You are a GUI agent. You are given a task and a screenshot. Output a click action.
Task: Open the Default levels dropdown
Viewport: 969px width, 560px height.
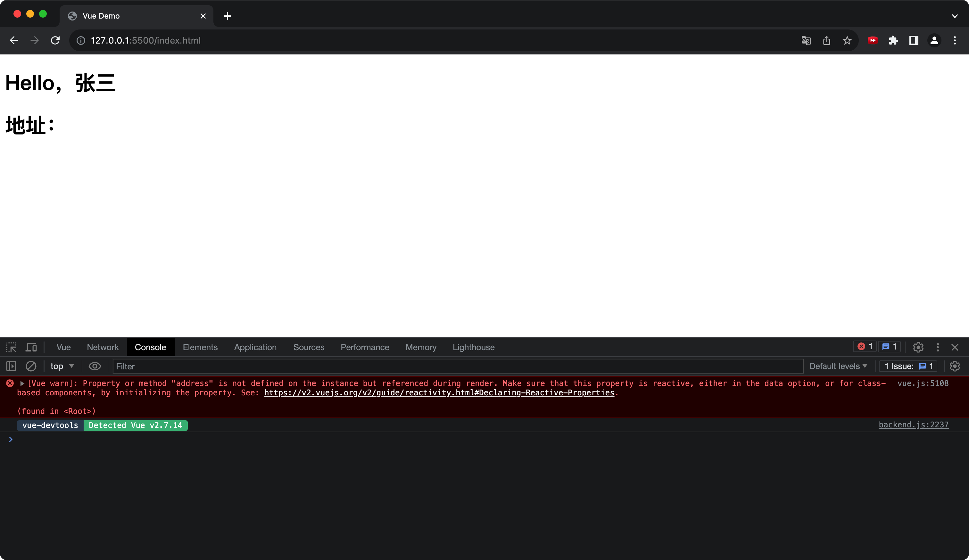(838, 366)
